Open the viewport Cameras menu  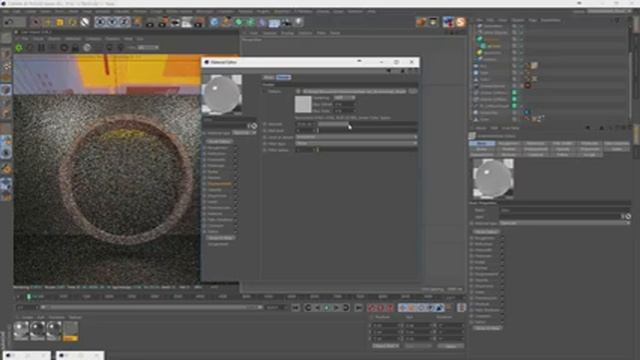click(x=269, y=33)
